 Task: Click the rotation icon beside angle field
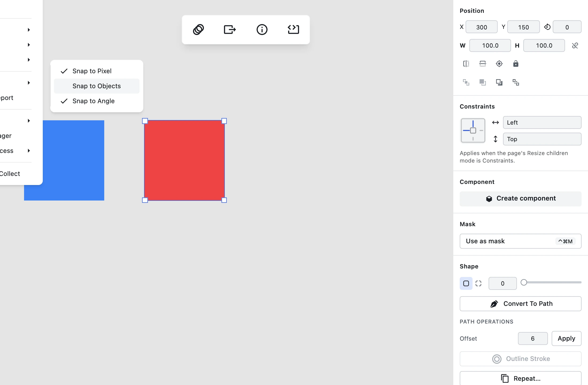547,27
